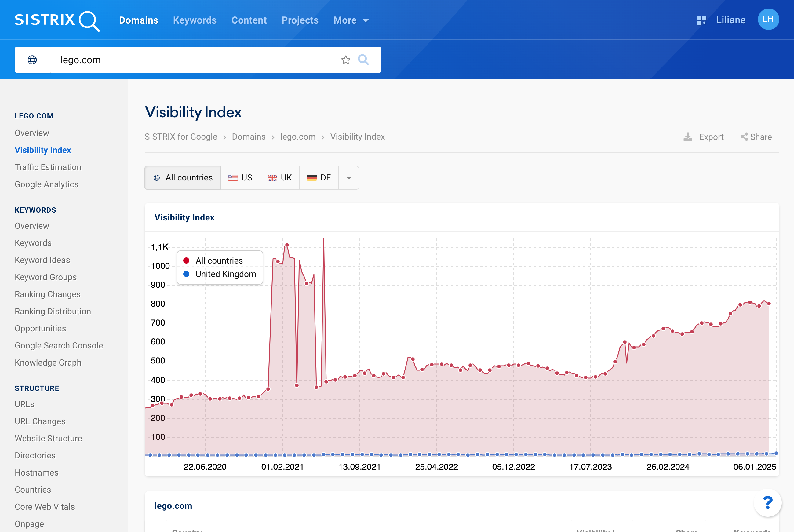Open Ranking Changes in sidebar

click(47, 294)
